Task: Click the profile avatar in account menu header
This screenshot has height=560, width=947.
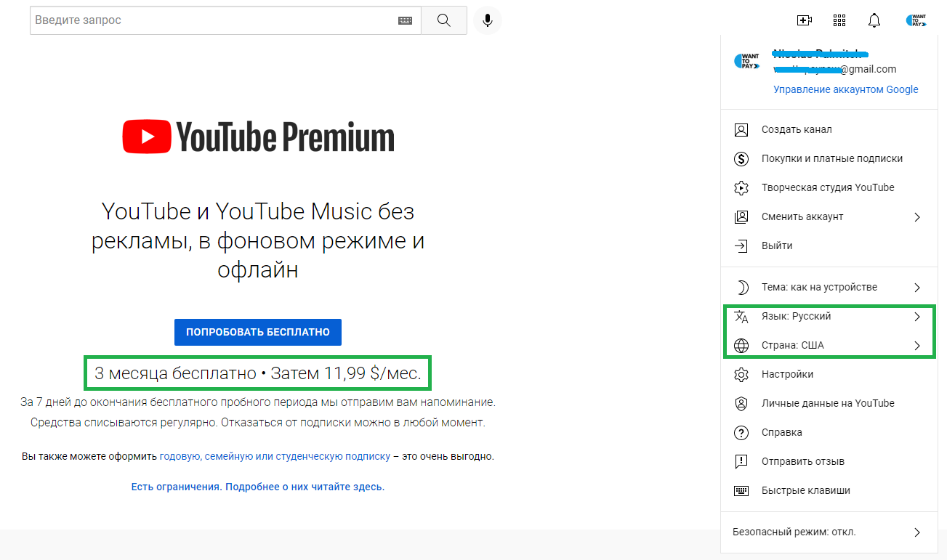Action: [746, 62]
